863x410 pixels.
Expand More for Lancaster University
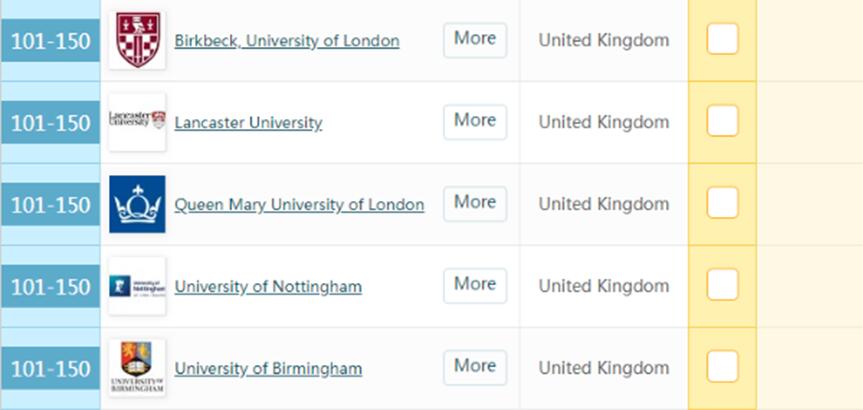pos(475,121)
